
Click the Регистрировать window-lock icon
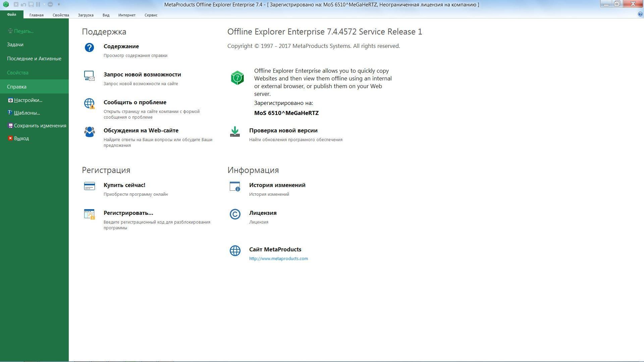pos(89,214)
